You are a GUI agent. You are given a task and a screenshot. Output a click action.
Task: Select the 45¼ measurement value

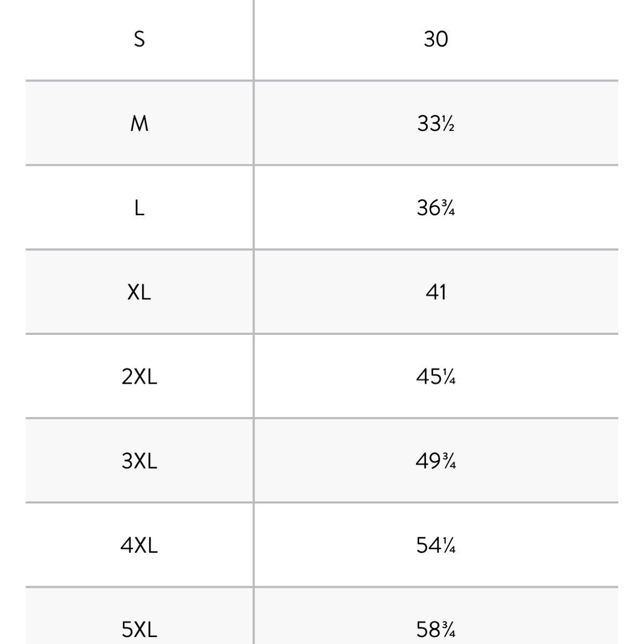click(435, 377)
